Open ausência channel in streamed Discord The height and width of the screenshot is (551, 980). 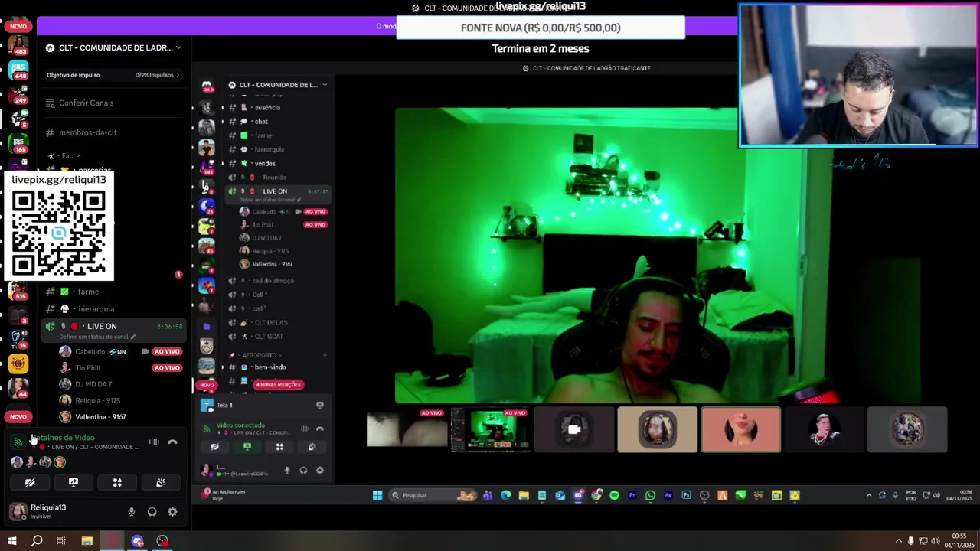267,108
